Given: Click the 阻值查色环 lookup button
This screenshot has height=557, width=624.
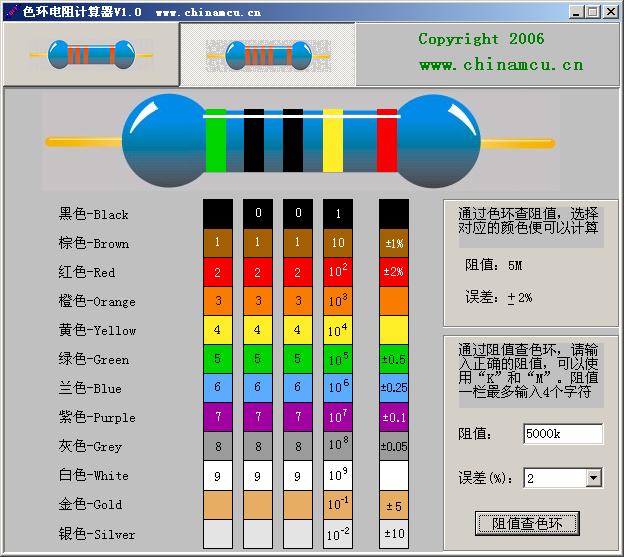Looking at the screenshot, I should click(x=527, y=524).
